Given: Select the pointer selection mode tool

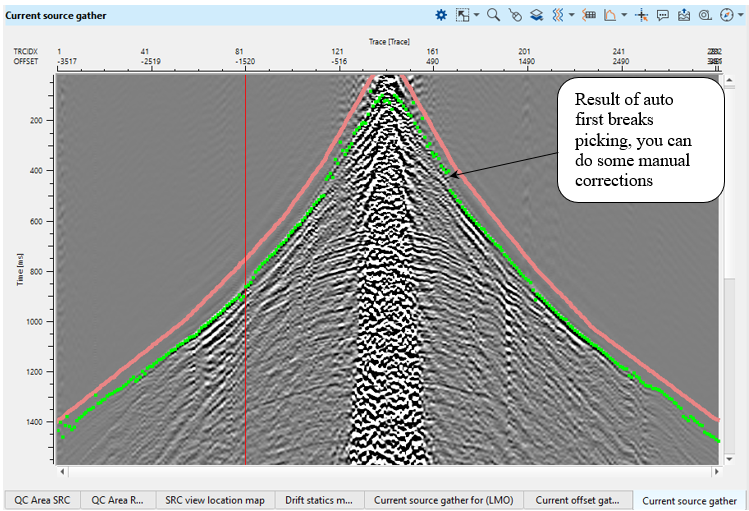Looking at the screenshot, I should [463, 15].
